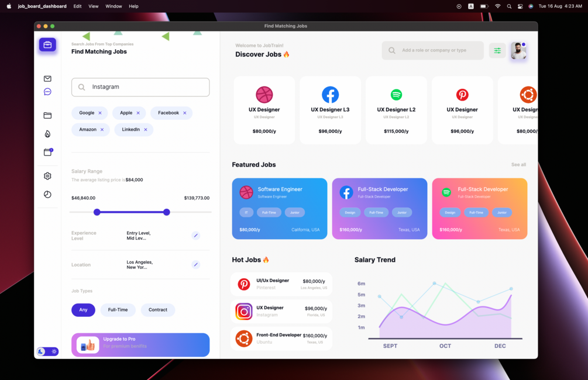Open the job_board_dashboard app menu

42,6
